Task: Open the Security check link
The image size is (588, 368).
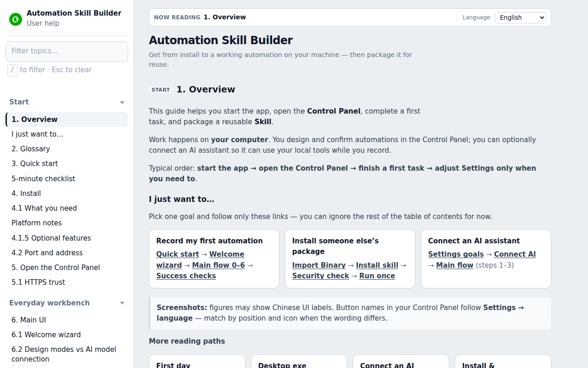Action: tap(321, 276)
